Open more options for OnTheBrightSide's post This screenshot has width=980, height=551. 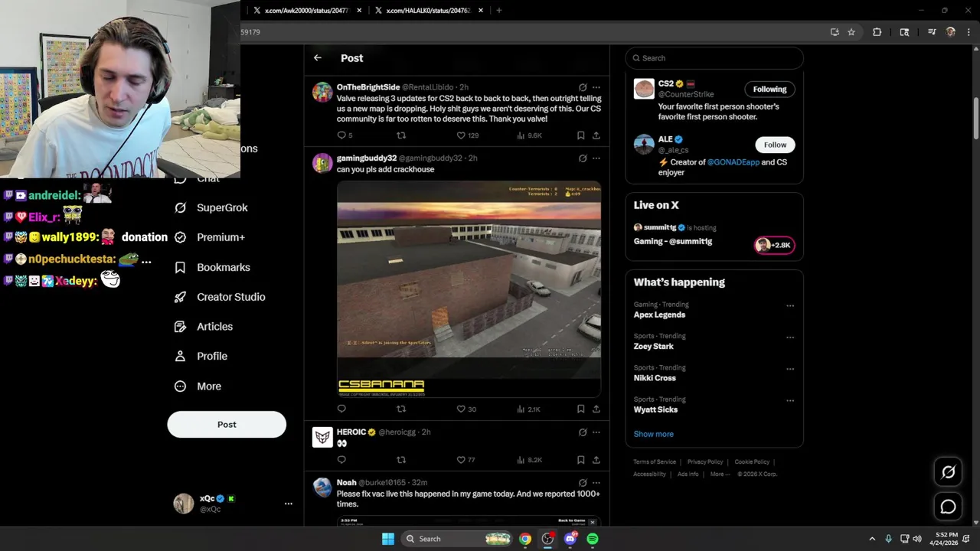(x=596, y=87)
